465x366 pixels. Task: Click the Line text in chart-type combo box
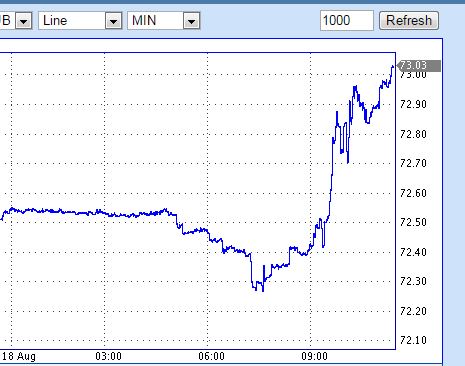pos(55,21)
